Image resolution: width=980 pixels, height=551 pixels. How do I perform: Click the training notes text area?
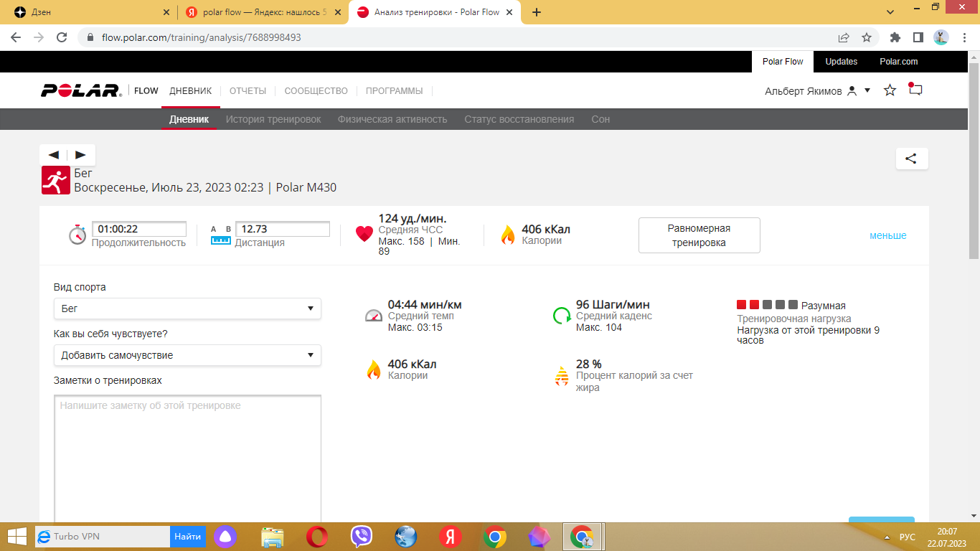[x=187, y=459]
